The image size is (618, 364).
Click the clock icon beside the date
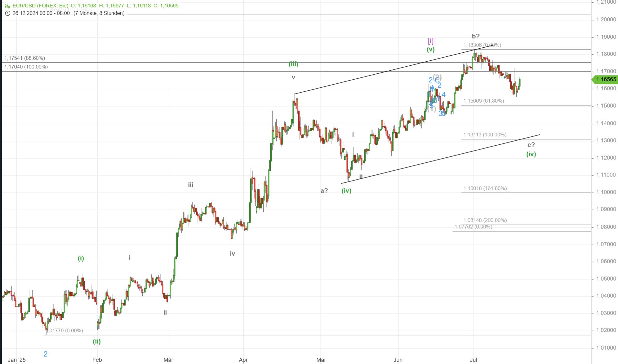[8, 13]
